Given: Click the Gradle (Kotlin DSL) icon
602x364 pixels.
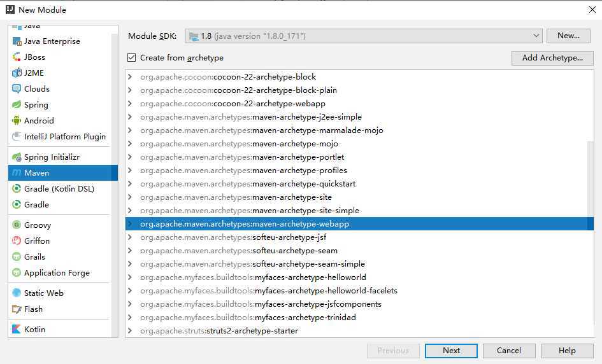Looking at the screenshot, I should pyautogui.click(x=17, y=188).
